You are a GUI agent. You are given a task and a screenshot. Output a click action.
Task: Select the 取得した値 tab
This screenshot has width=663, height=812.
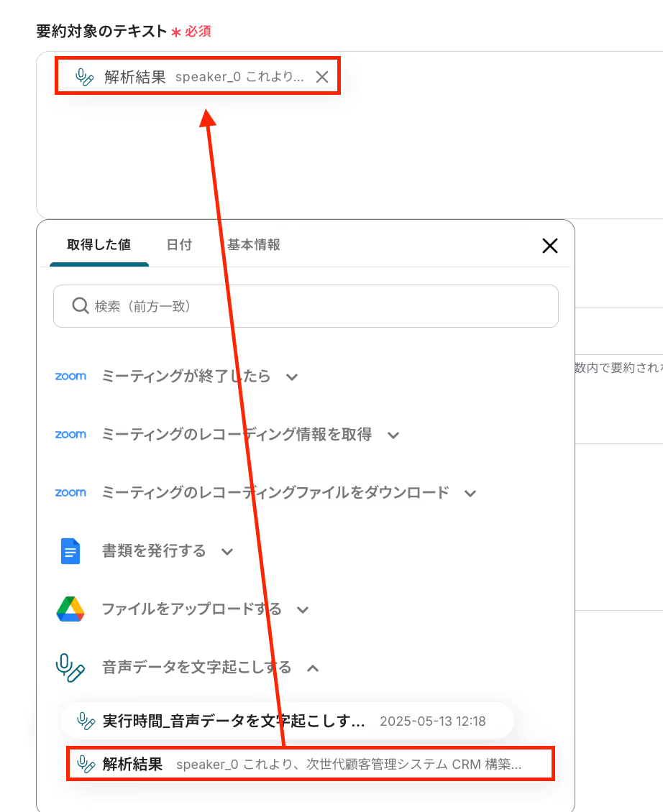point(99,244)
